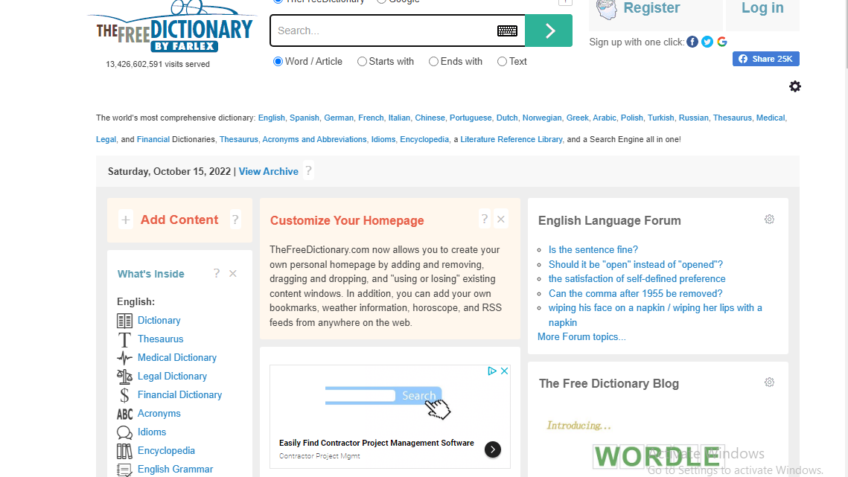
Task: Select the Text search radio button
Action: point(502,62)
